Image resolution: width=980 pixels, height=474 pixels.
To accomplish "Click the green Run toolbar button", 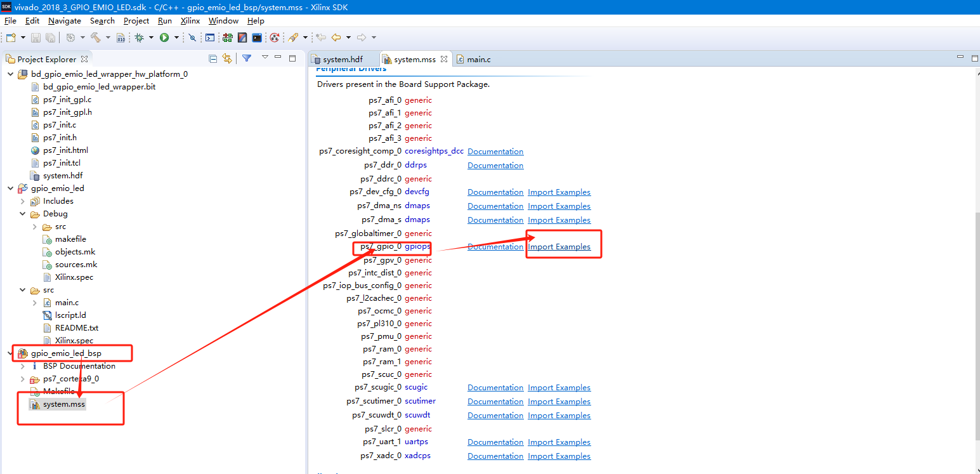I will (164, 37).
